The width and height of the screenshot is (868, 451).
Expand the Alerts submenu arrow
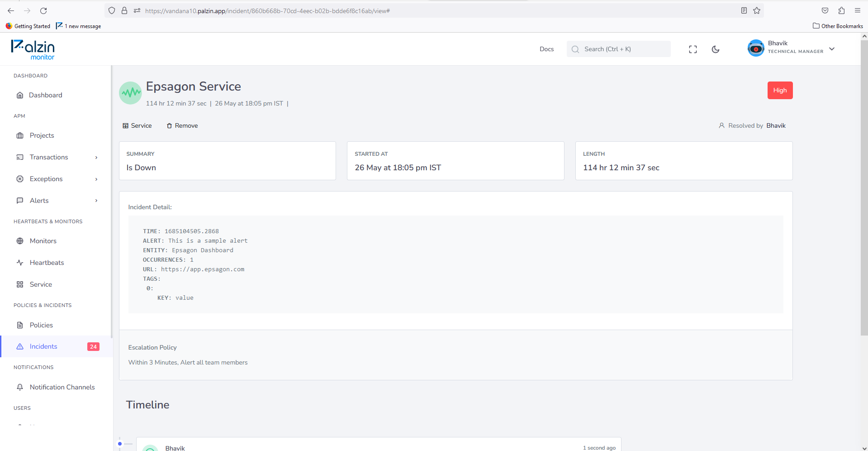96,201
